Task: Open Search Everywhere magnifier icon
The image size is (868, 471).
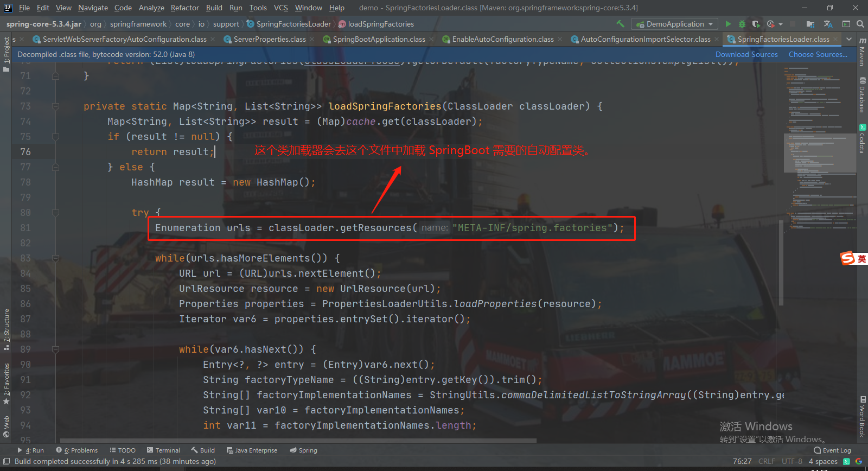Action: [x=860, y=24]
